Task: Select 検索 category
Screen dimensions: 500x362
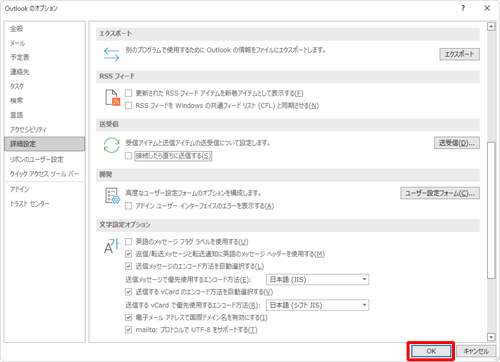Action: click(45, 101)
